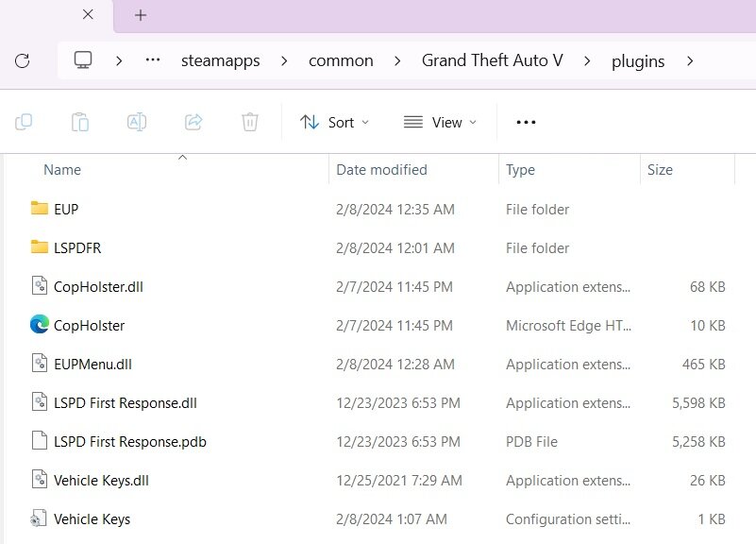Screen dimensions: 756x544
Task: Click the 2/8/2024 12:01 AM date
Action: pyautogui.click(x=395, y=247)
